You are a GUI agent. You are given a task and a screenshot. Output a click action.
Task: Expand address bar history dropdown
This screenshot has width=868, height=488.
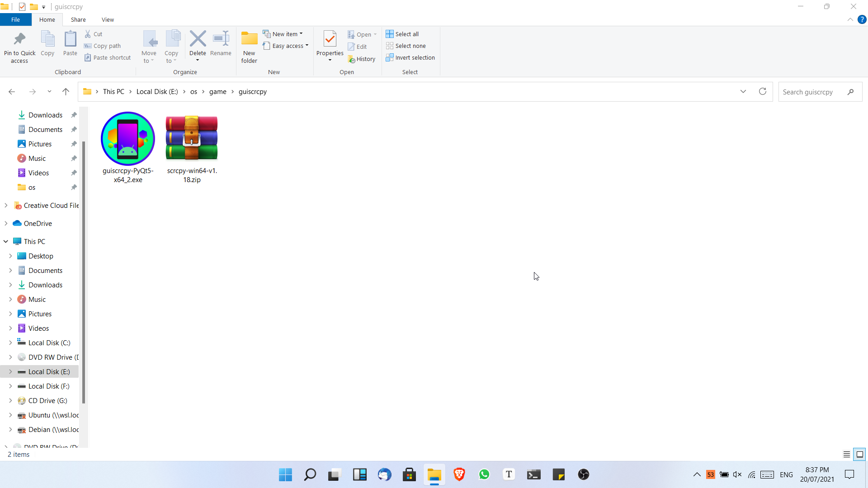pyautogui.click(x=743, y=92)
